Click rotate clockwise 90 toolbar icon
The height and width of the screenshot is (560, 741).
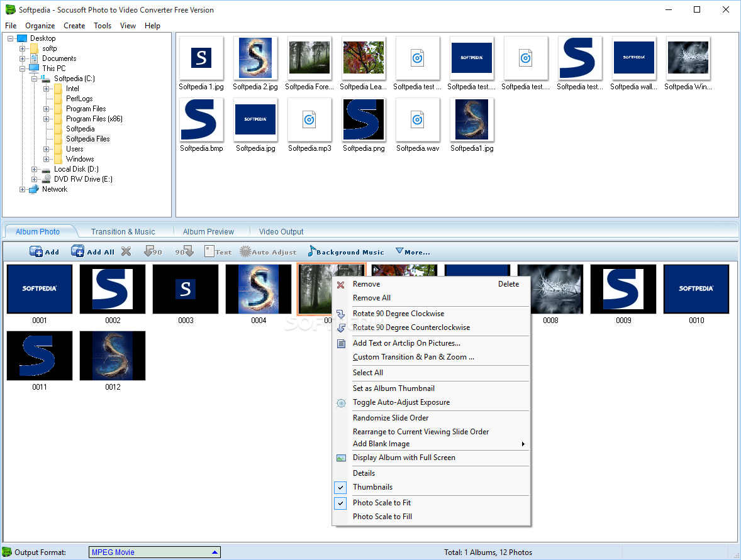point(184,251)
